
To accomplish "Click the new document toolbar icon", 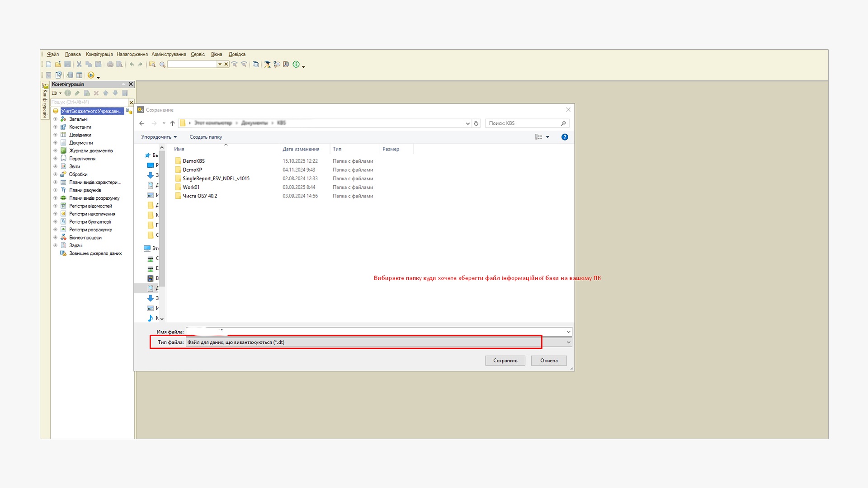I will pyautogui.click(x=48, y=64).
